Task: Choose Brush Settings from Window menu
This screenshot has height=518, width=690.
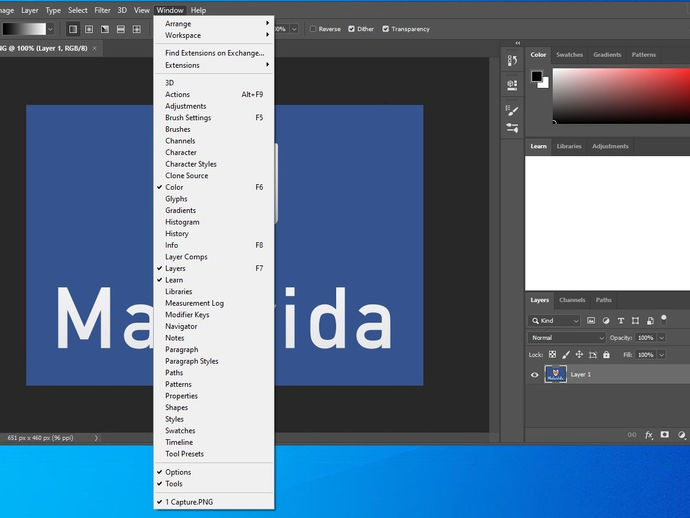Action: 214,118
